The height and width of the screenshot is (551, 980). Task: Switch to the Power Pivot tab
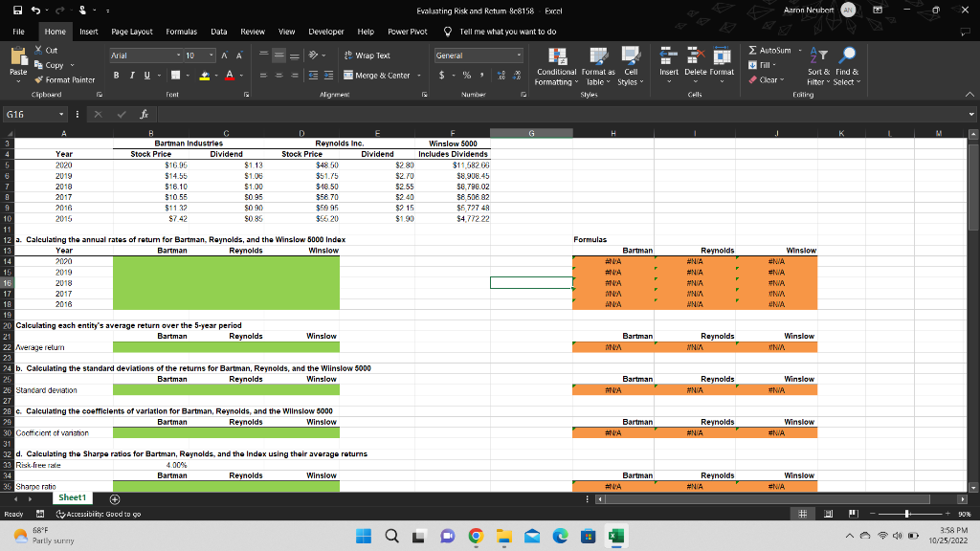408,32
